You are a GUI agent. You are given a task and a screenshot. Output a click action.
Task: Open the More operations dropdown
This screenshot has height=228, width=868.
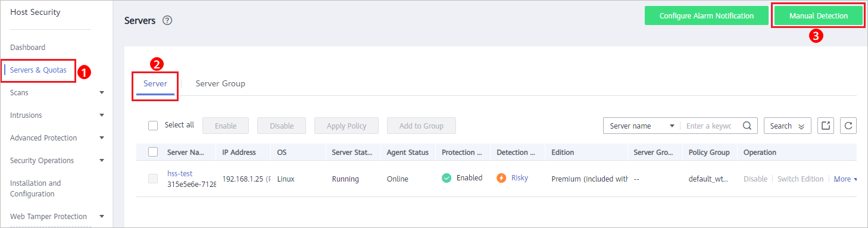(x=845, y=179)
